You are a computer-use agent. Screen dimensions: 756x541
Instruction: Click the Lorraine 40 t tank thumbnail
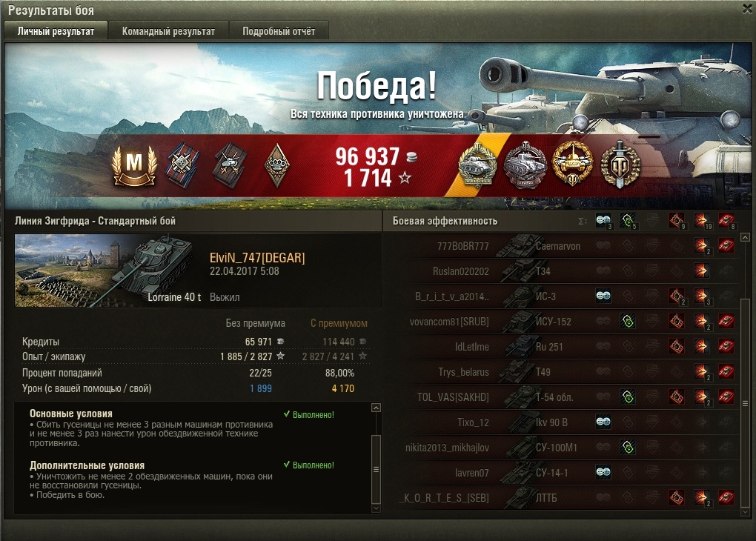(x=109, y=270)
